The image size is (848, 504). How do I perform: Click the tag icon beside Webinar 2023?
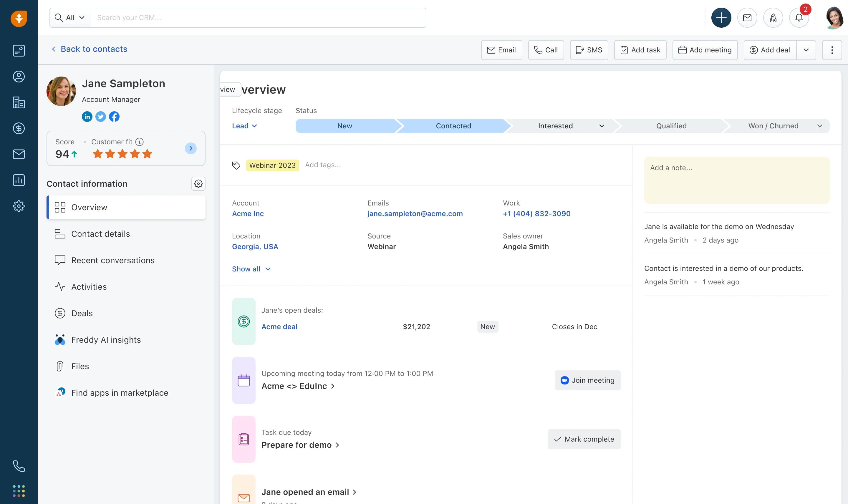pos(236,165)
